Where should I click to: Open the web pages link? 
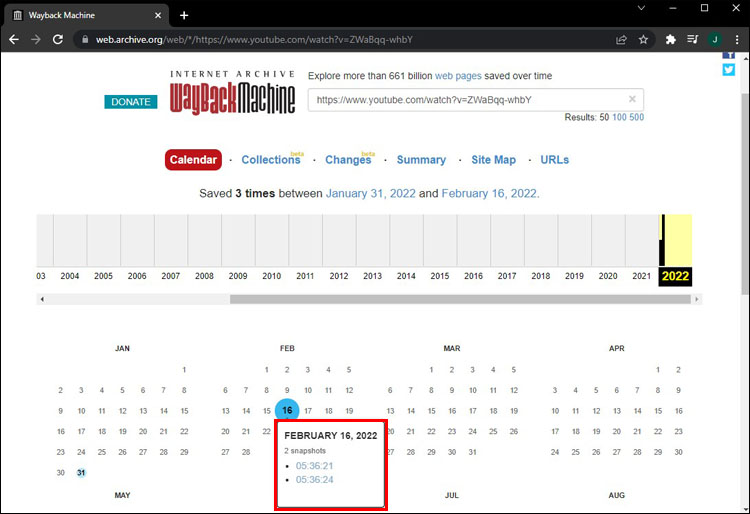click(x=458, y=76)
